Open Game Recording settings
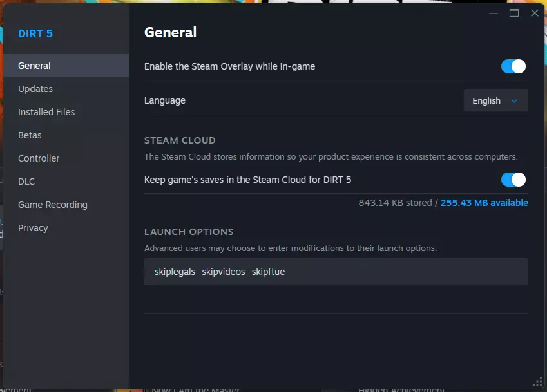Screen dimensions: 547x392 pos(53,205)
